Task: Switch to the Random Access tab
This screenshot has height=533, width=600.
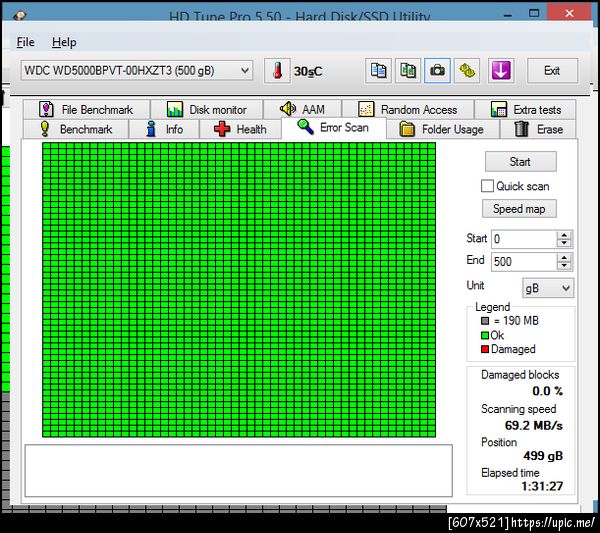Action: click(408, 109)
